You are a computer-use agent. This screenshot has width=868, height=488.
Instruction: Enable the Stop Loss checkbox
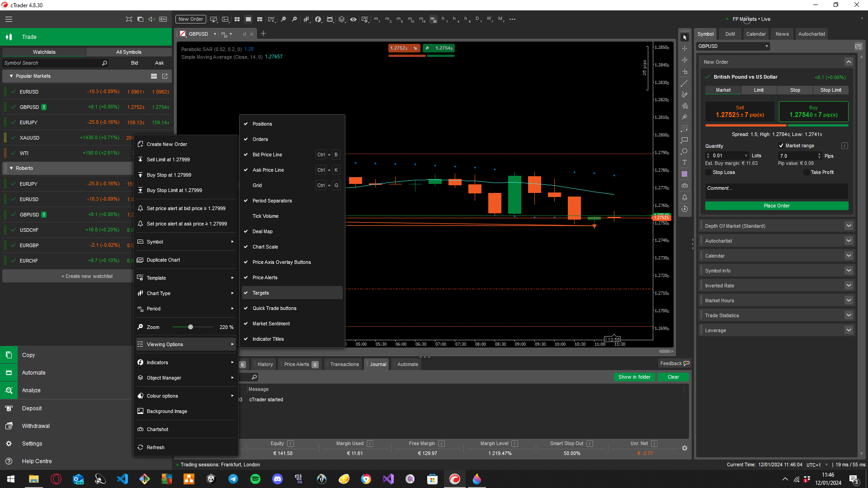(708, 172)
